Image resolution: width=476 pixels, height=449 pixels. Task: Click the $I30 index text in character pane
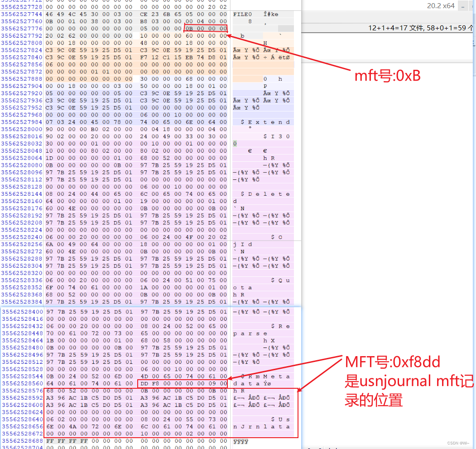[x=273, y=136]
